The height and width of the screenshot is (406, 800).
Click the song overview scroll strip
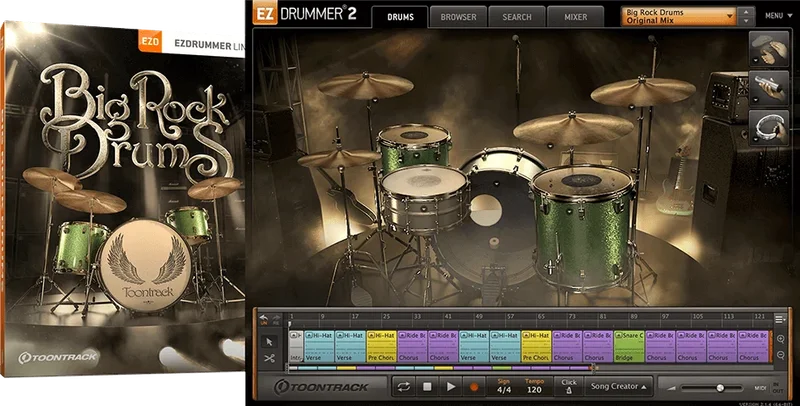tap(441, 368)
